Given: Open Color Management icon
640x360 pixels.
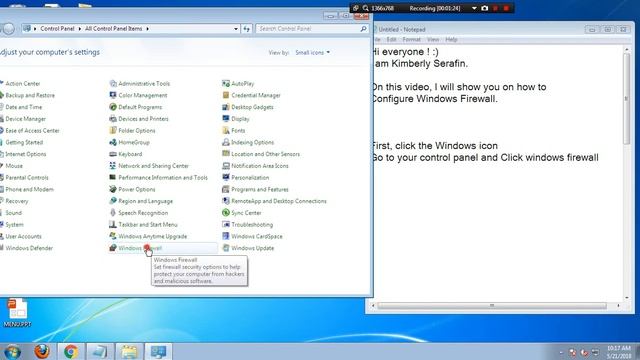Looking at the screenshot, I should [113, 95].
